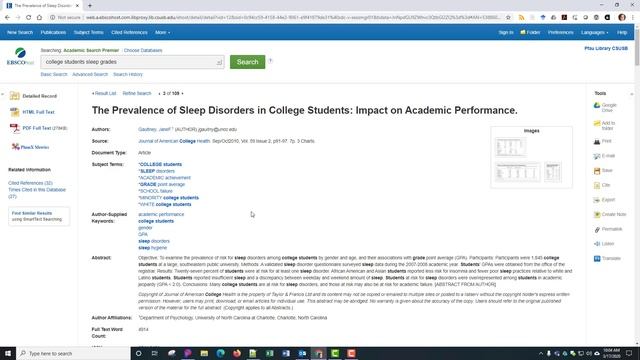Click Windows taskbar search box
The width and height of the screenshot is (640, 360).
tap(73, 353)
